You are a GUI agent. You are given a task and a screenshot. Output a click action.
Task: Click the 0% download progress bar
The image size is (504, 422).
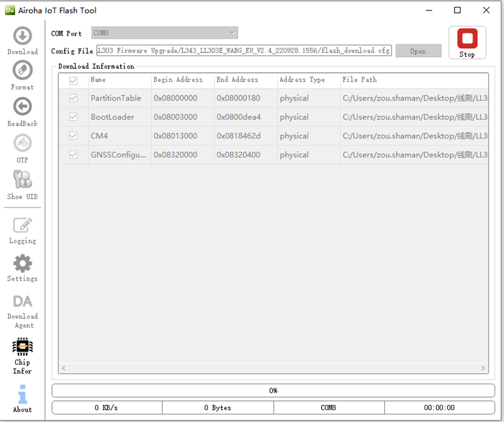click(x=273, y=391)
